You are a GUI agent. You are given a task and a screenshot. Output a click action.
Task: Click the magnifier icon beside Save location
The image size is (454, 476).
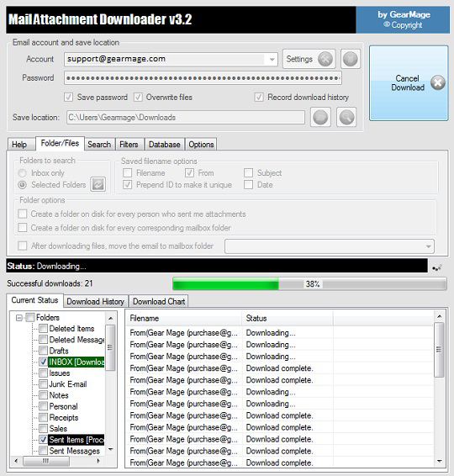click(x=346, y=117)
